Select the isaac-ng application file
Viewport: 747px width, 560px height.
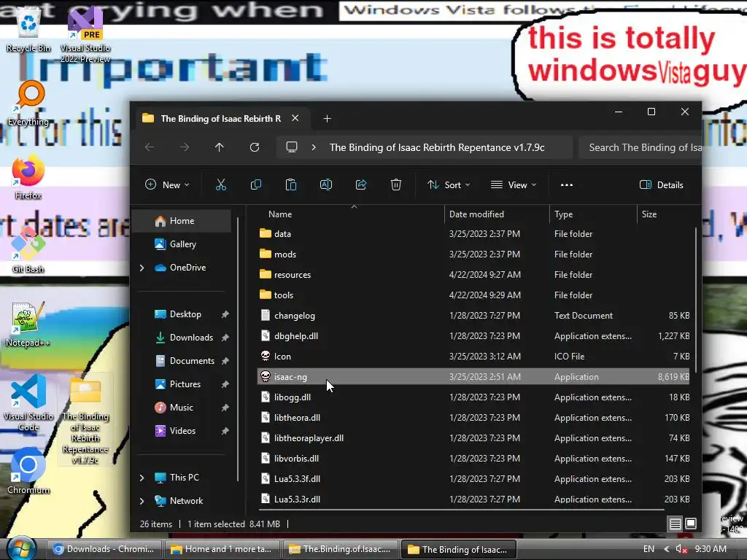click(x=473, y=377)
